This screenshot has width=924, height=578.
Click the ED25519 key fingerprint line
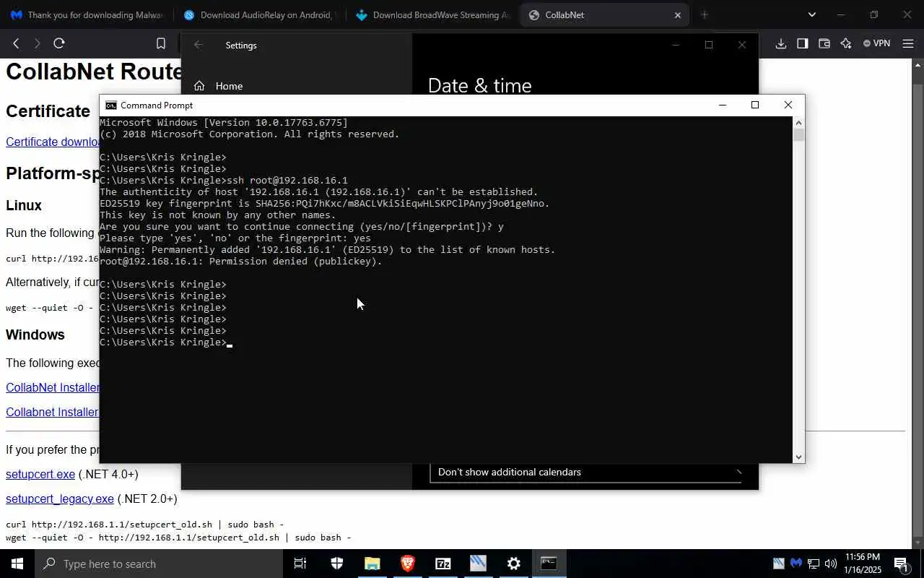tap(325, 204)
